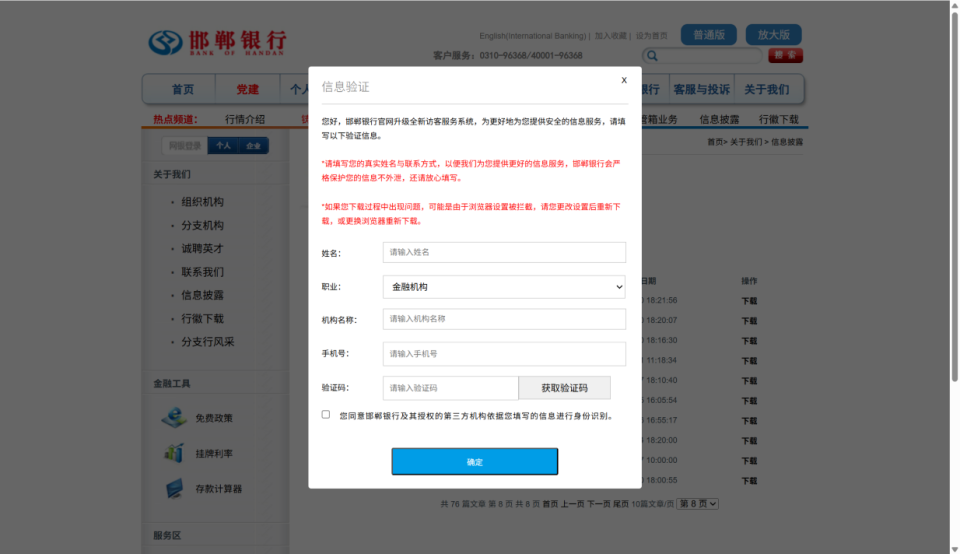Switch to 放大版 view
The image size is (960, 554).
pyautogui.click(x=773, y=35)
